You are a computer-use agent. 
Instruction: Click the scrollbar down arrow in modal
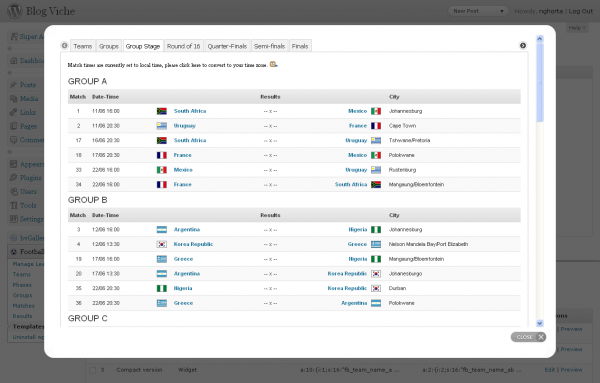tap(540, 323)
